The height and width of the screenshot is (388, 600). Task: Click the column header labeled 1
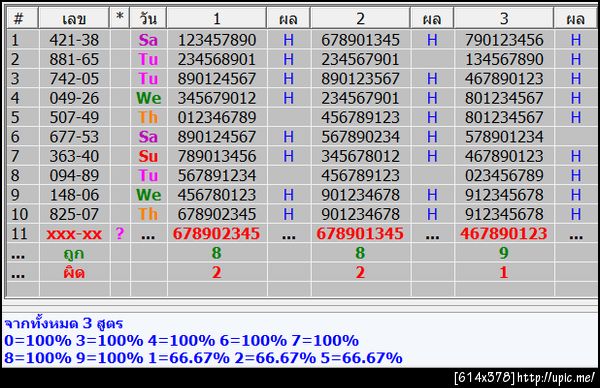[x=217, y=18]
